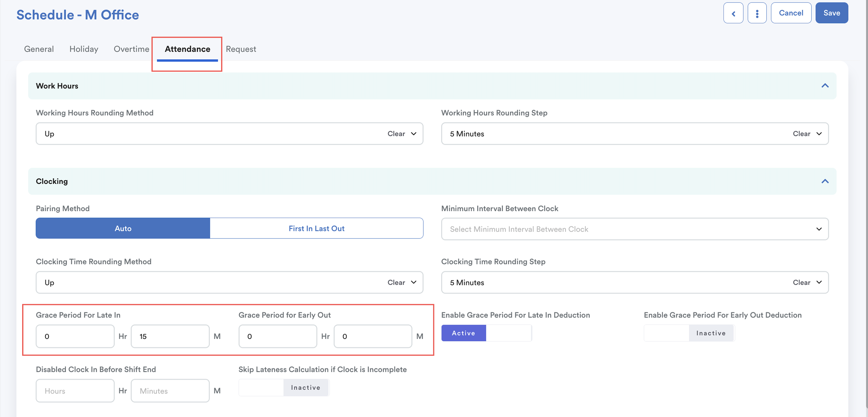This screenshot has width=868, height=417.
Task: Expand Clocking Time Rounding Method dropdown arrow
Action: pyautogui.click(x=414, y=282)
